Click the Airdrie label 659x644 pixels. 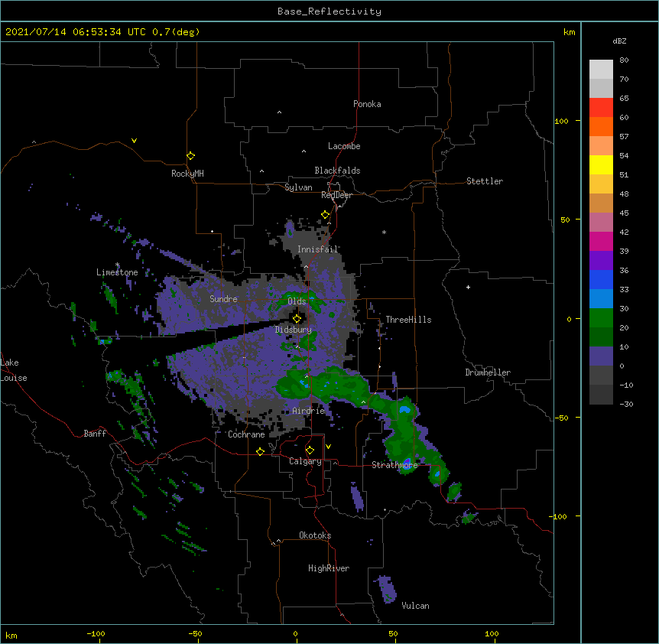point(309,411)
